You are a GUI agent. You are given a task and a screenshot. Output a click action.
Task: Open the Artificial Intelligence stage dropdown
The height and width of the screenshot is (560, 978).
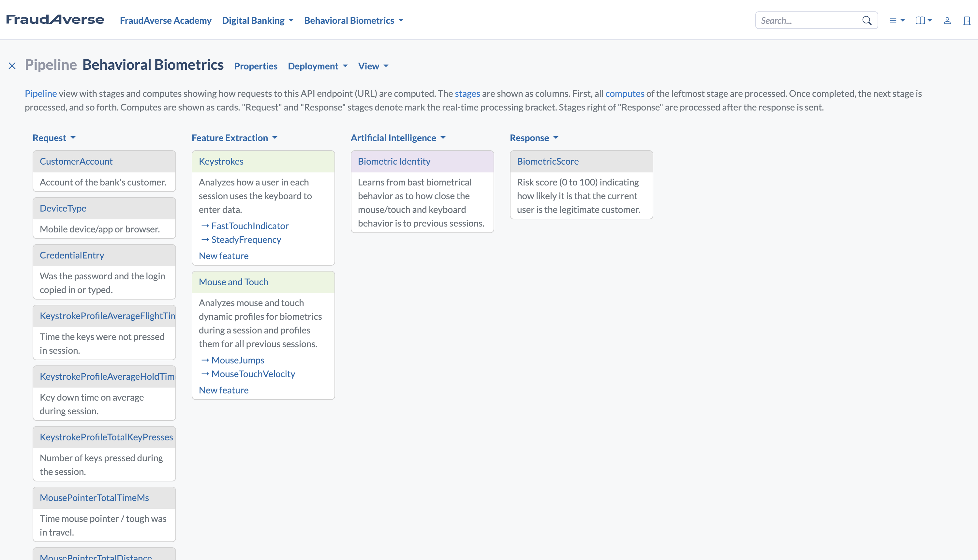click(x=398, y=138)
